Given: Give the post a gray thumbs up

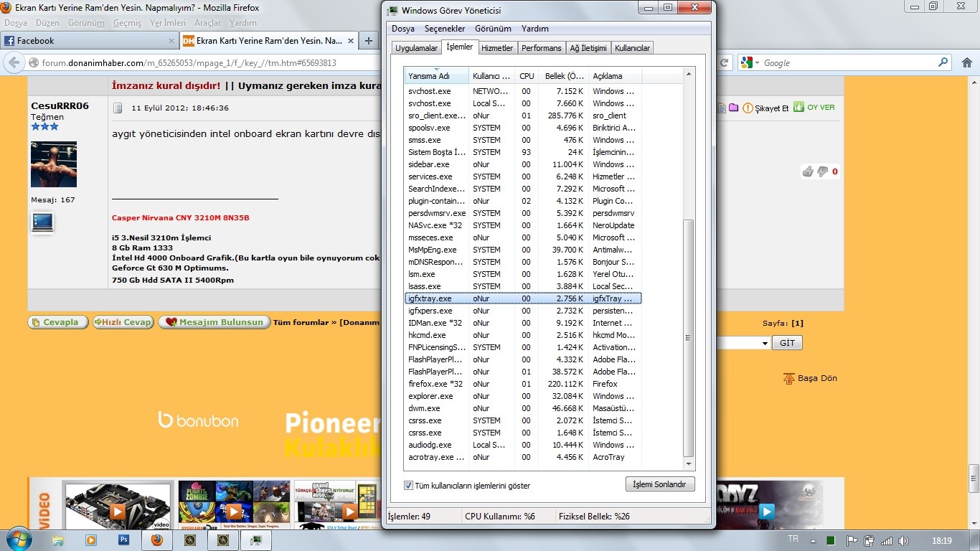Looking at the screenshot, I should point(808,171).
